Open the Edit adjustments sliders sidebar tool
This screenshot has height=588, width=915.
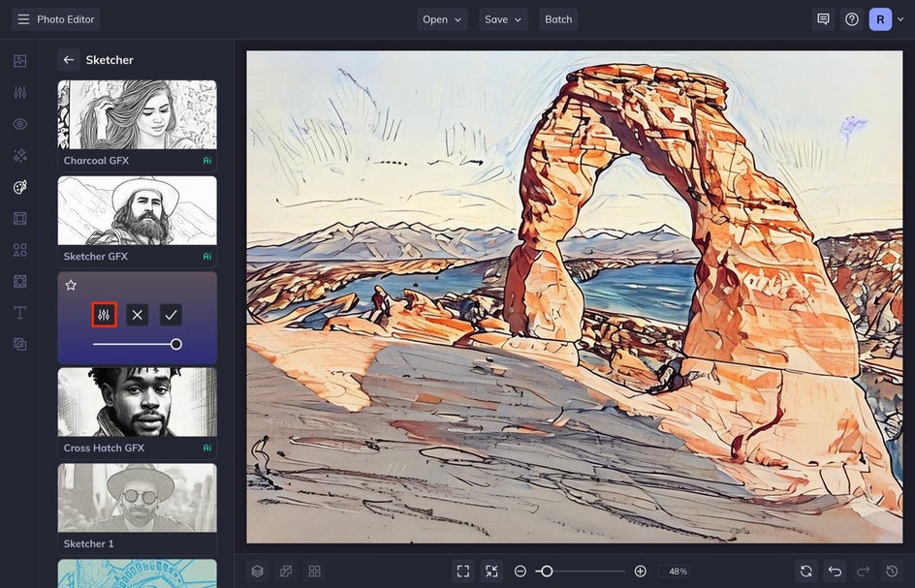pos(19,92)
